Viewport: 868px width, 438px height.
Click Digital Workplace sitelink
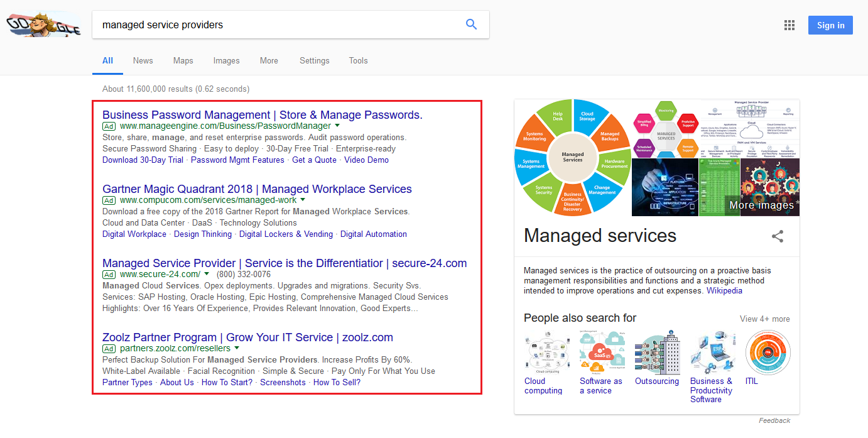coord(134,234)
